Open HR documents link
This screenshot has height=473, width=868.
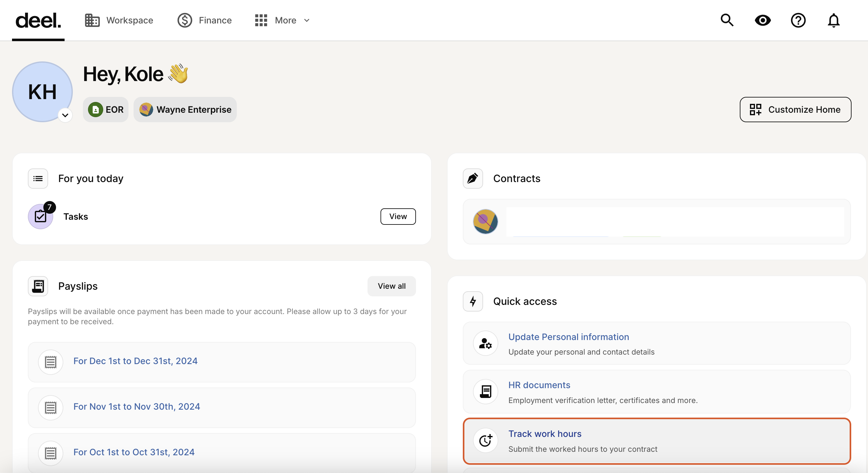pyautogui.click(x=539, y=385)
